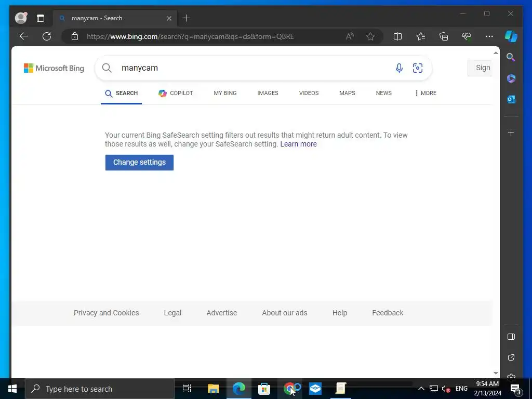This screenshot has width=532, height=399.
Task: Open the Windows Start menu
Action: [12, 389]
